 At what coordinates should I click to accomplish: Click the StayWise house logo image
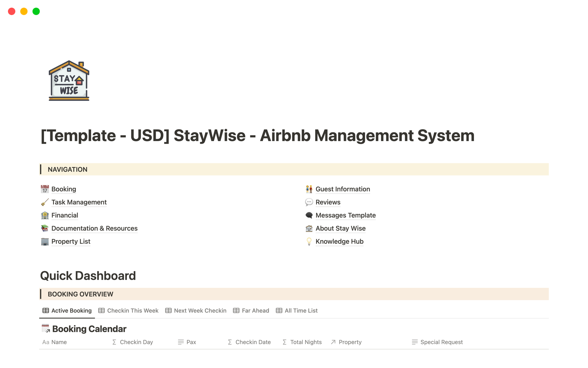coord(69,80)
